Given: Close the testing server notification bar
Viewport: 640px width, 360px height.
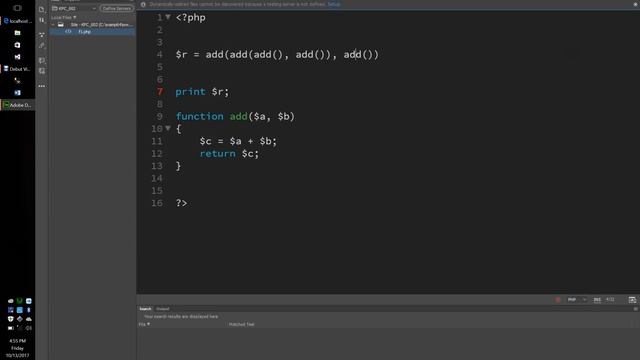Looking at the screenshot, I should point(636,4).
